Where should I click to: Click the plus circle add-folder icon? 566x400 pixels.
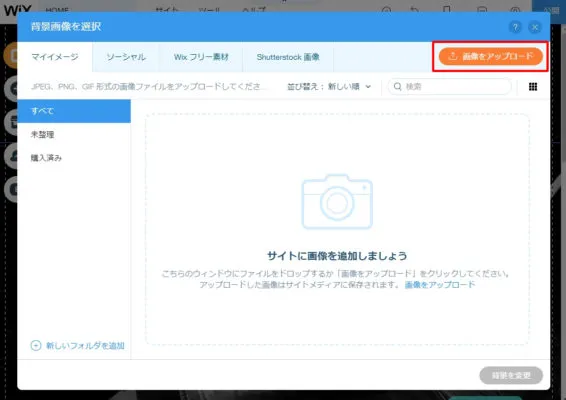click(x=36, y=345)
